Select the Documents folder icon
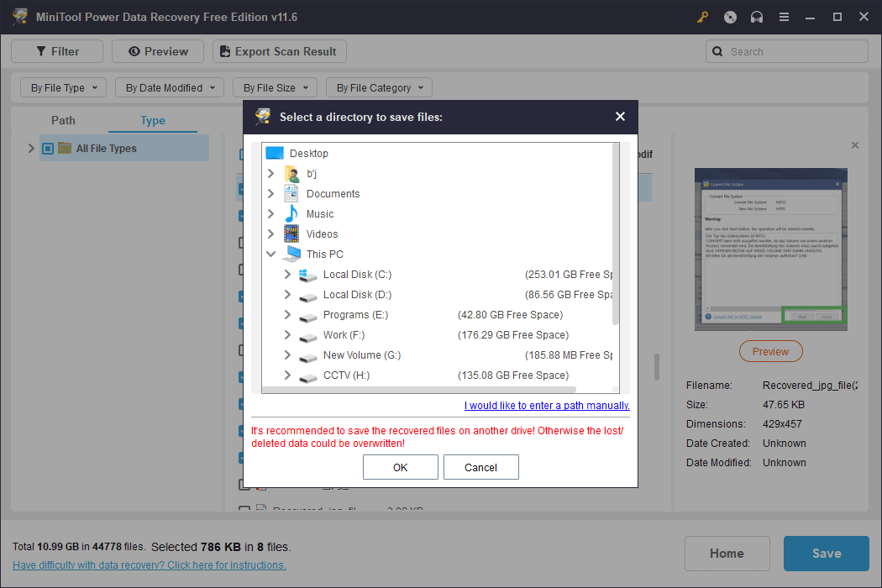The height and width of the screenshot is (588, 882). point(291,193)
